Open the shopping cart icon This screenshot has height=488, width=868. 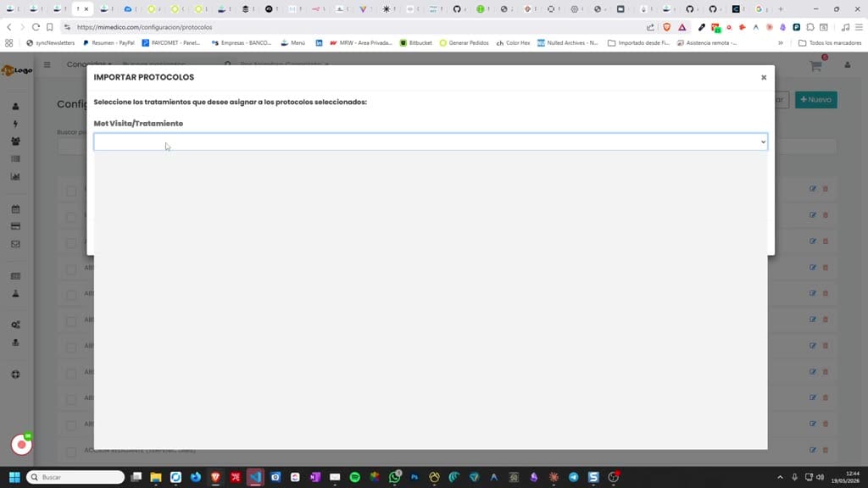815,66
